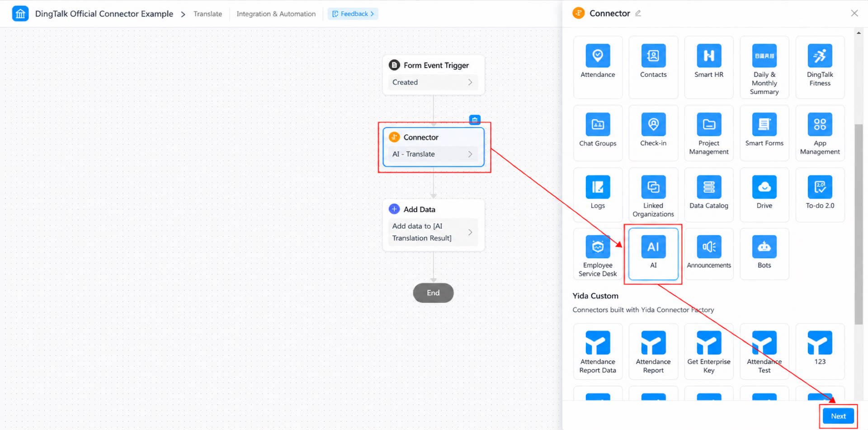Expand the Created trigger option
The width and height of the screenshot is (868, 430).
[433, 82]
